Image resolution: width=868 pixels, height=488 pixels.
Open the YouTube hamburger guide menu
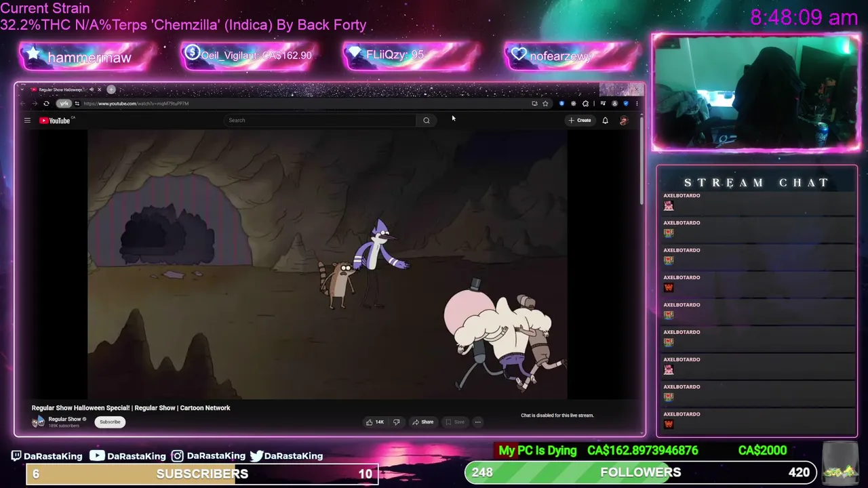point(27,120)
